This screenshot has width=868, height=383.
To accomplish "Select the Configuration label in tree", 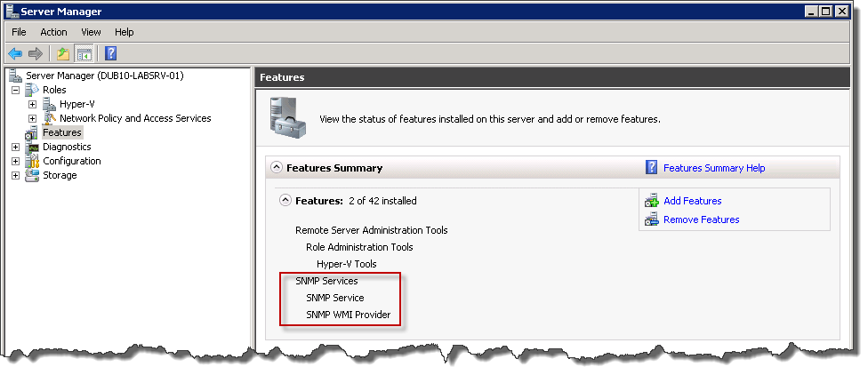I will 72,161.
